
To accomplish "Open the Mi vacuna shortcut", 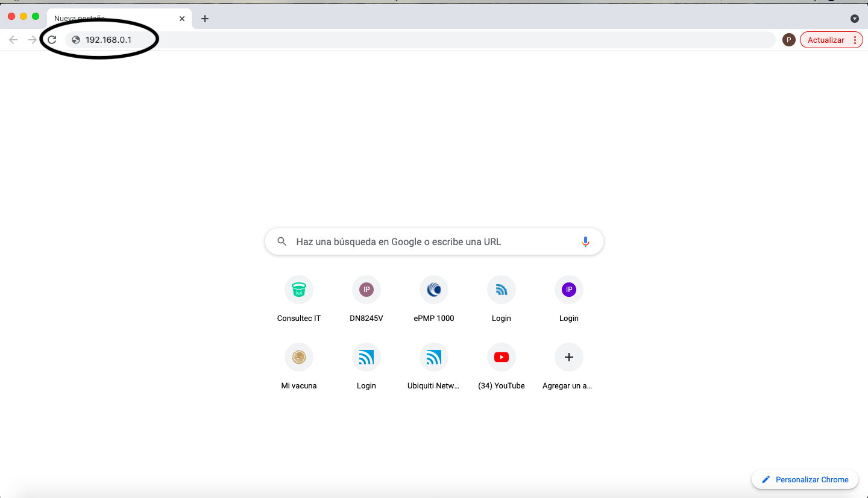I will coord(299,358).
